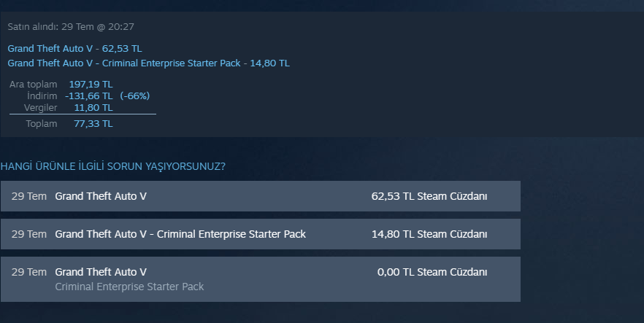Select the -131,66 TL discount amount

tap(88, 96)
